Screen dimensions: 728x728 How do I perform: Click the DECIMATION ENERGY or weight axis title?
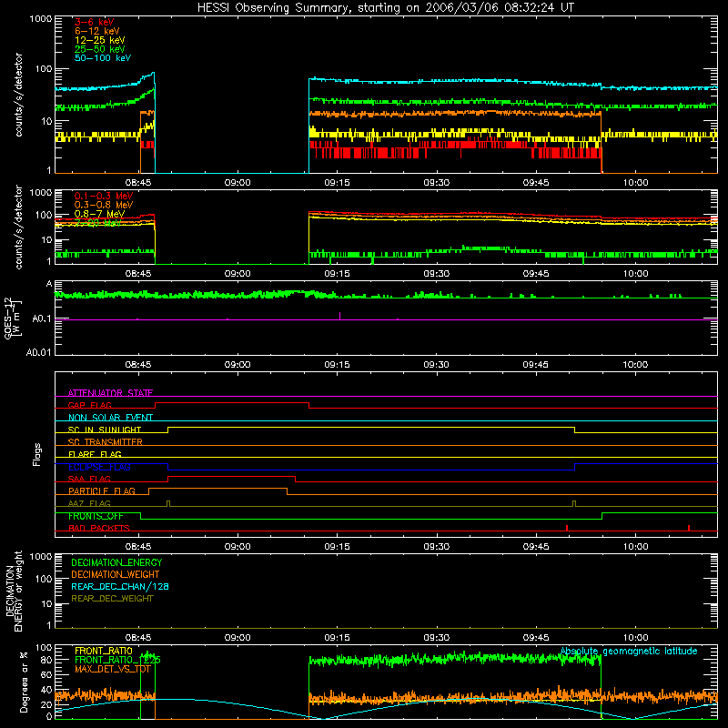14,591
